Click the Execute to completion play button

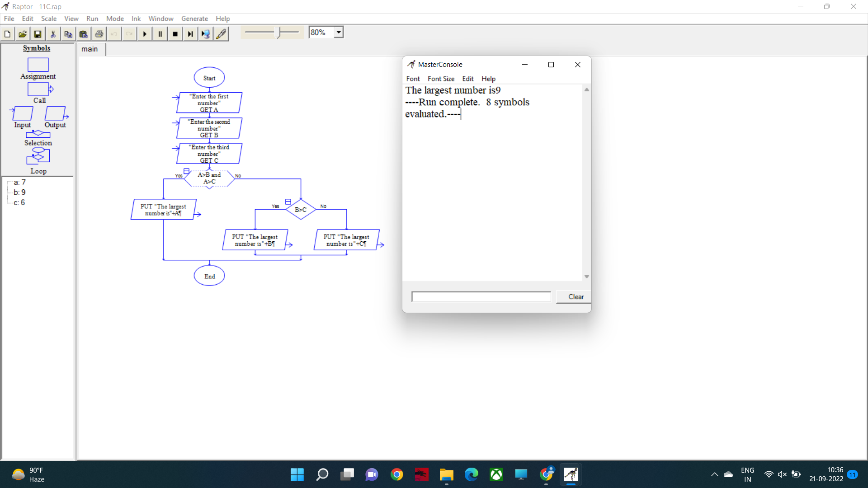145,34
